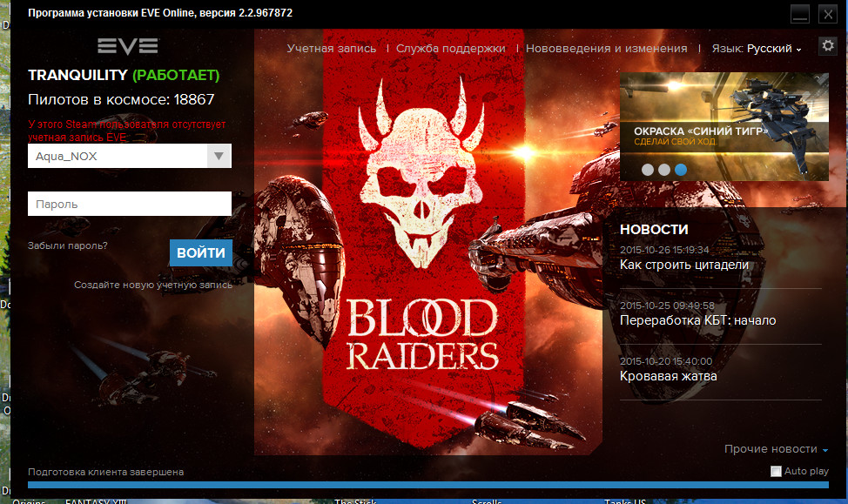Follow the Забыли пароль? link

coord(68,245)
